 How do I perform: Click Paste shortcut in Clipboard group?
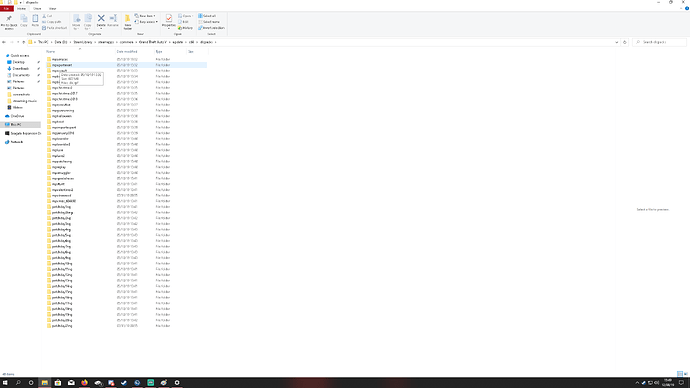pyautogui.click(x=55, y=28)
